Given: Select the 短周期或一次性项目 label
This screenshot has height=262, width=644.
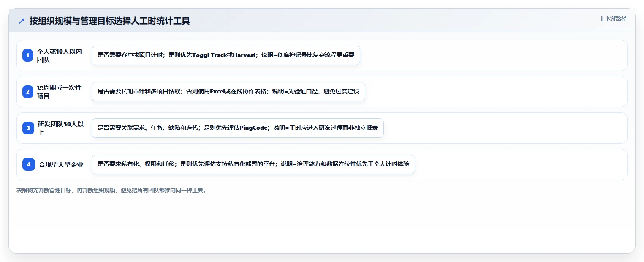Looking at the screenshot, I should (x=59, y=92).
